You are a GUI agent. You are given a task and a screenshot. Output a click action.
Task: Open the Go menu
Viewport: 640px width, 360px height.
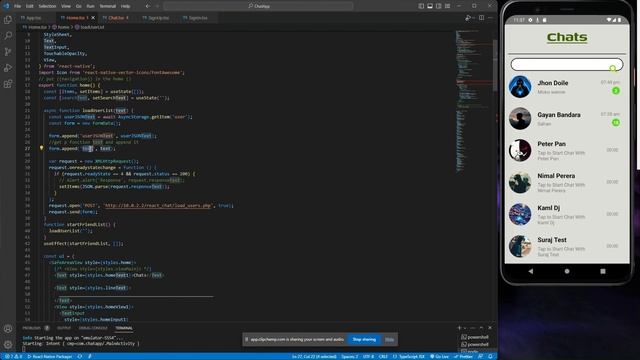tap(79, 6)
